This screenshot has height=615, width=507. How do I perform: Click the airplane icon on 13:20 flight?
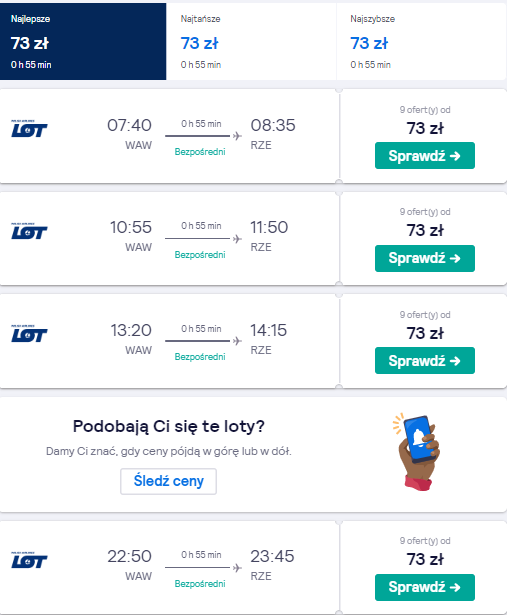(x=237, y=341)
